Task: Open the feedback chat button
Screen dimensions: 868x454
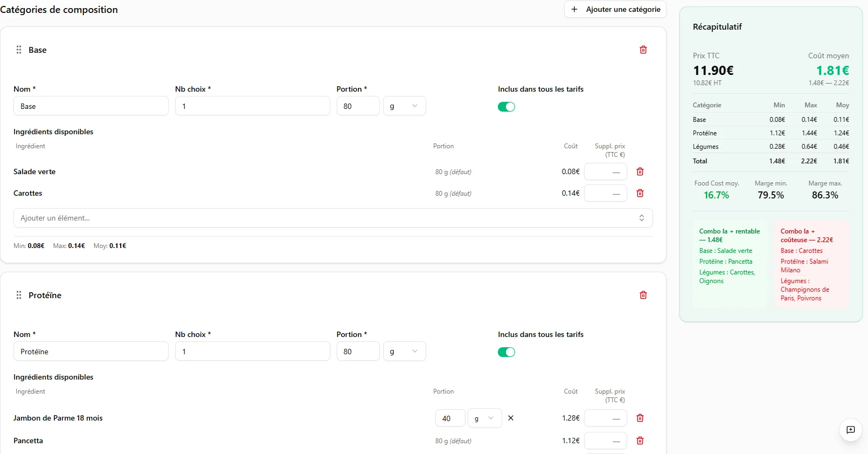Action: pos(850,430)
